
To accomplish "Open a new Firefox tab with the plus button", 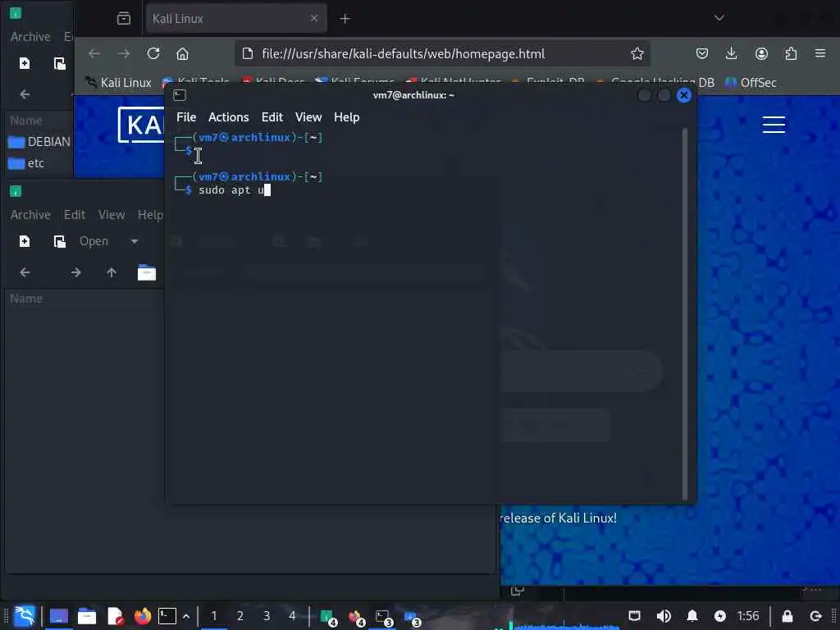I will [345, 19].
